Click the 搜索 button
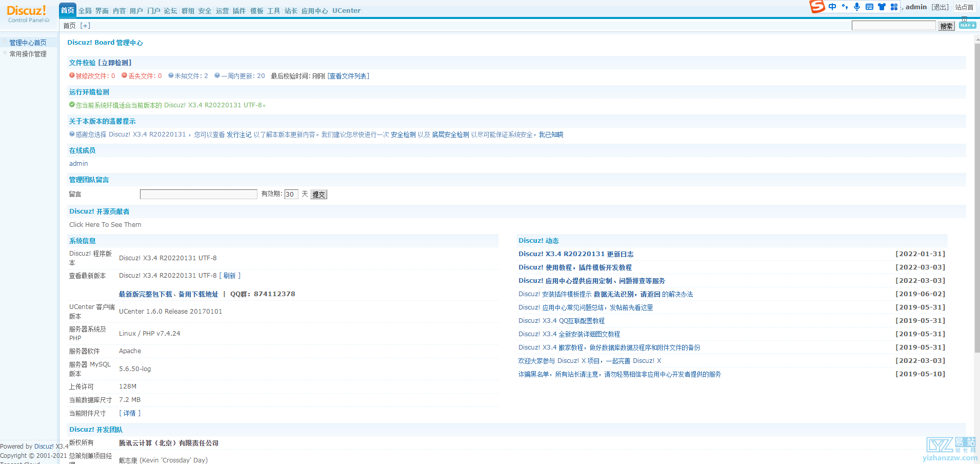Image resolution: width=980 pixels, height=464 pixels. (x=946, y=26)
